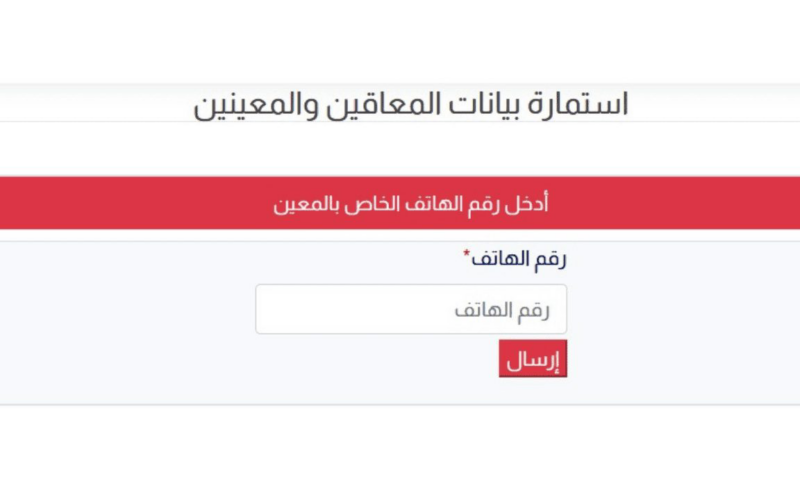Click the red required asterisk marker
The height and width of the screenshot is (500, 800).
point(466,256)
